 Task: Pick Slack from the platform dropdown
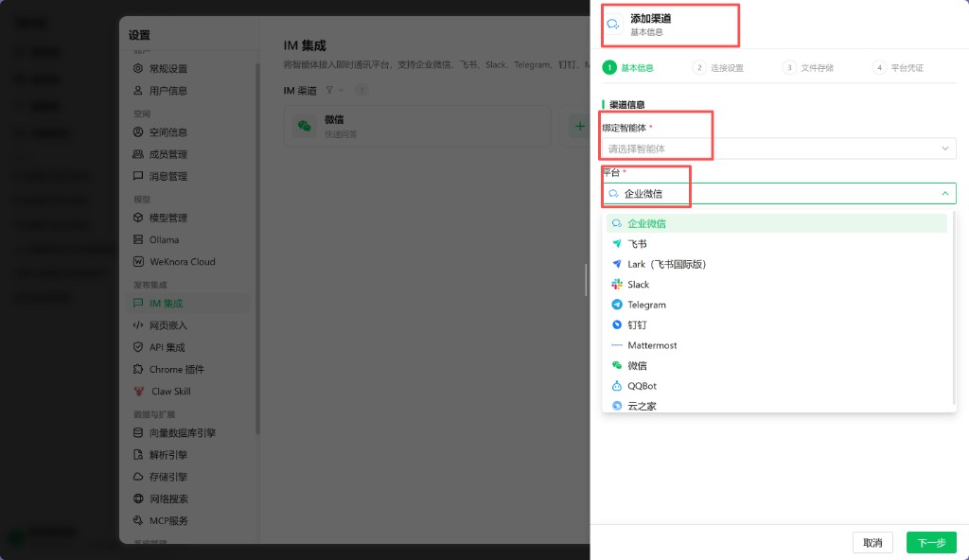pyautogui.click(x=776, y=285)
